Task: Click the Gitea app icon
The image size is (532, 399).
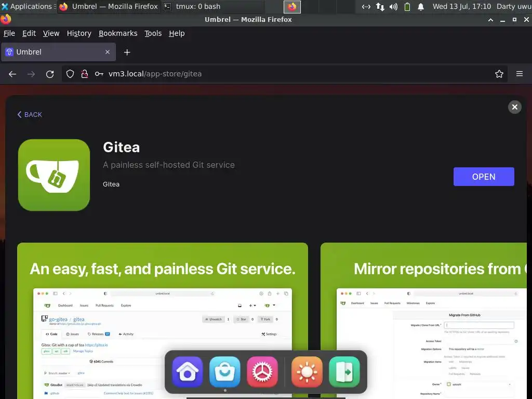Action: click(54, 175)
